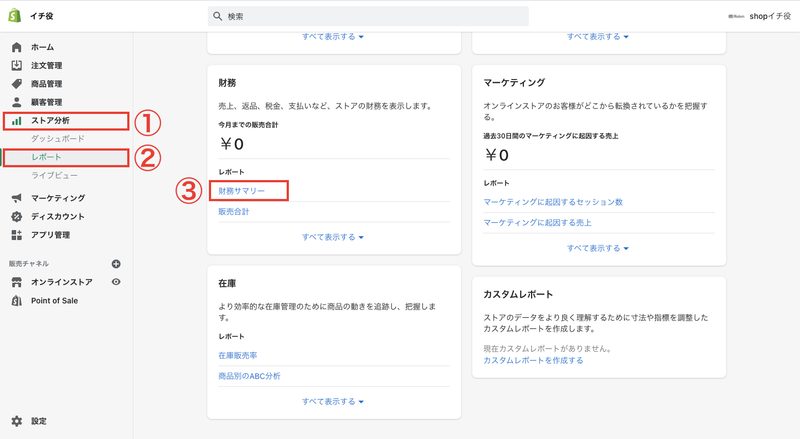Click the 顧客管理 person icon
This screenshot has width=800, height=439.
point(17,102)
